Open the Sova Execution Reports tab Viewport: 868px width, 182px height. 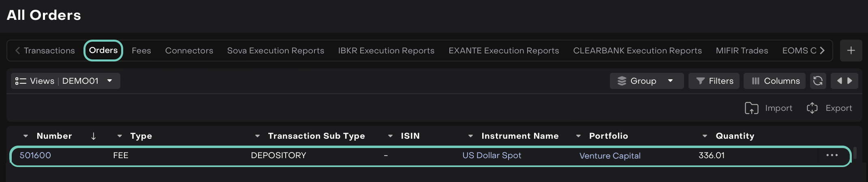(276, 51)
